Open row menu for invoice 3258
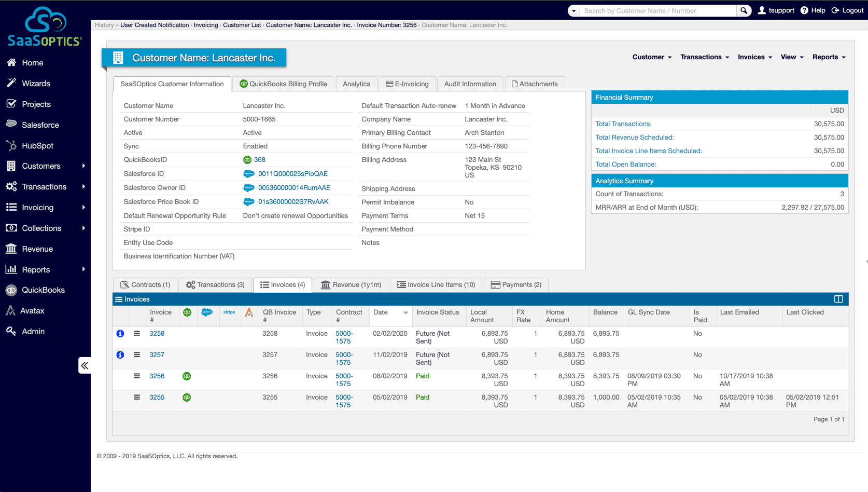The image size is (868, 492). click(x=137, y=334)
